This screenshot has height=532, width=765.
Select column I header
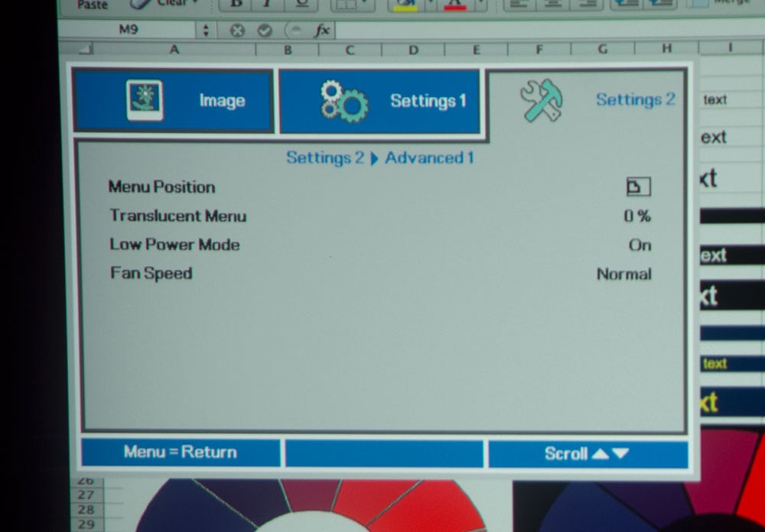[731, 47]
